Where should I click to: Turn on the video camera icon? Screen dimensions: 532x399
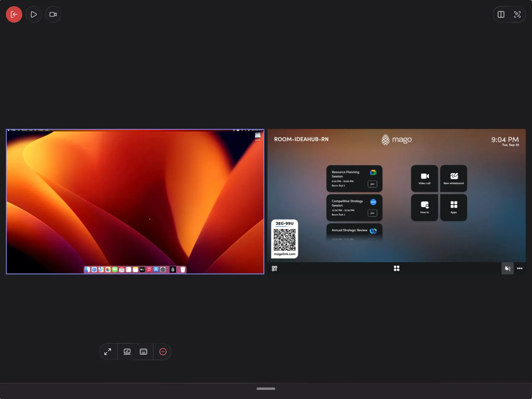[53, 14]
